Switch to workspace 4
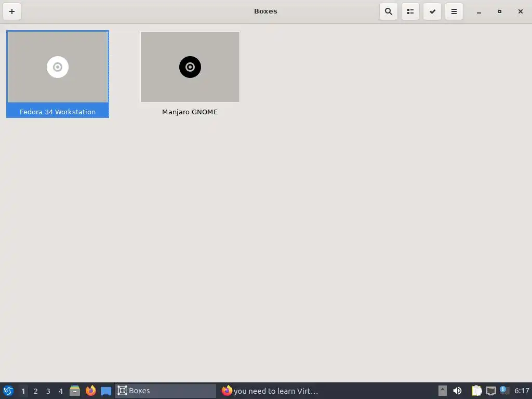Screen dimensions: 532x399 [61, 391]
